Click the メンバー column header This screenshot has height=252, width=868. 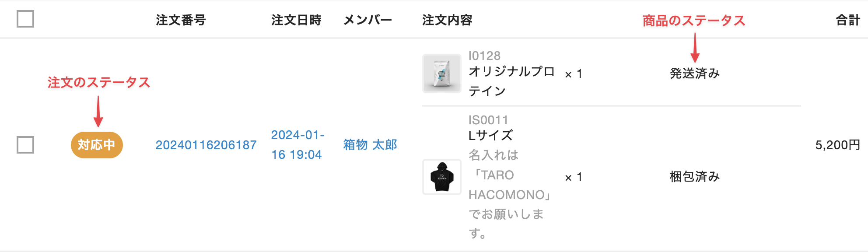coord(367,20)
